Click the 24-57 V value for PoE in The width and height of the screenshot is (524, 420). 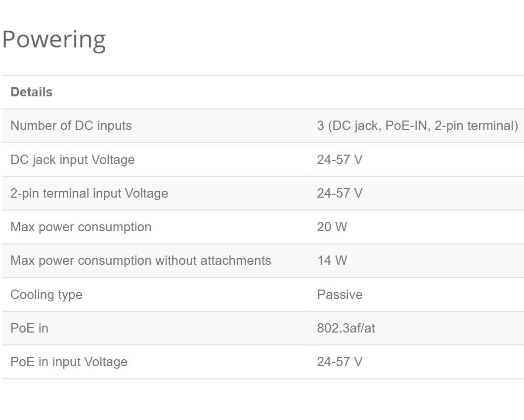point(340,362)
